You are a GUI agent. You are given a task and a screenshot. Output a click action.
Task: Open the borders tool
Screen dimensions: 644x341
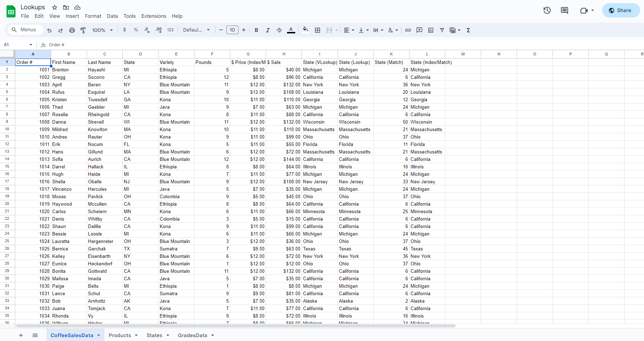318,30
